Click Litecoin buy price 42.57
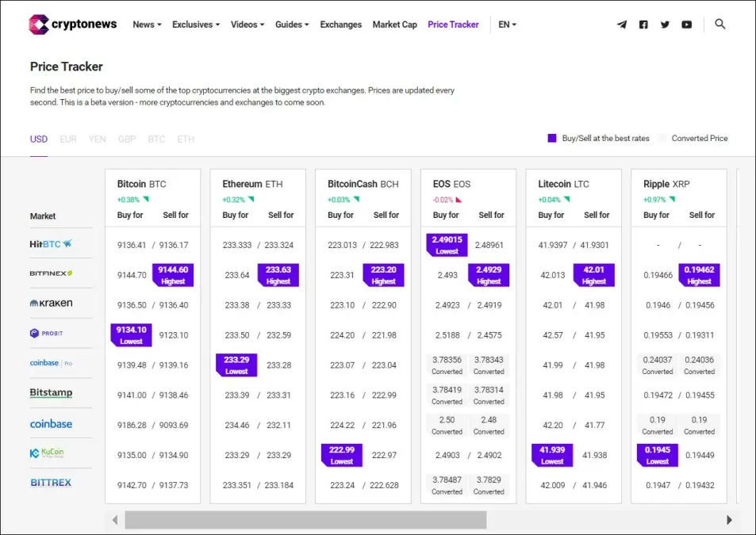 (x=553, y=335)
